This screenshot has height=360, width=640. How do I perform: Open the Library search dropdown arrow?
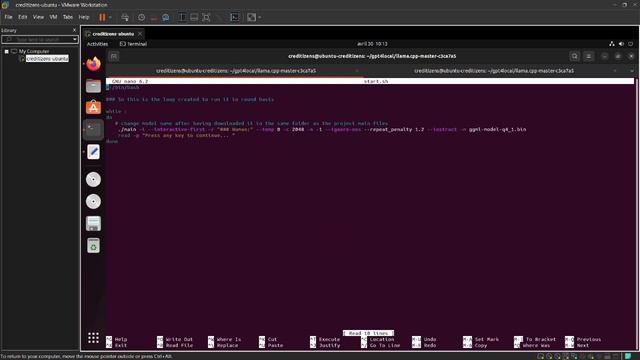point(75,40)
